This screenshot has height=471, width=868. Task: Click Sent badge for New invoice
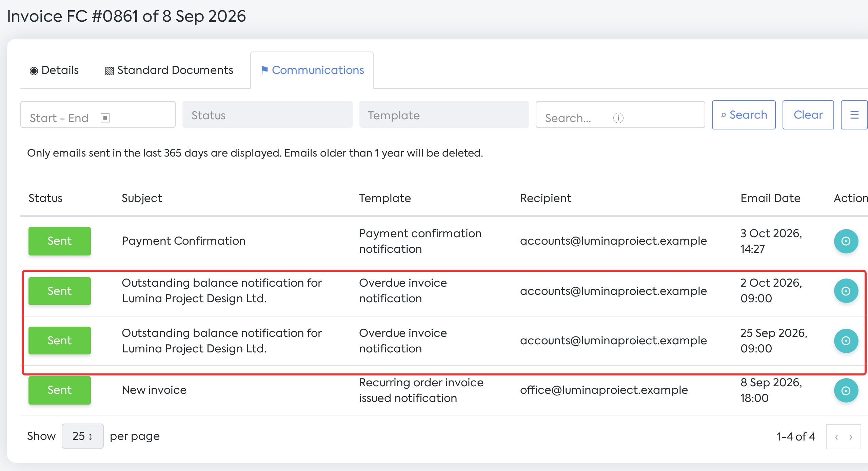[x=60, y=390]
